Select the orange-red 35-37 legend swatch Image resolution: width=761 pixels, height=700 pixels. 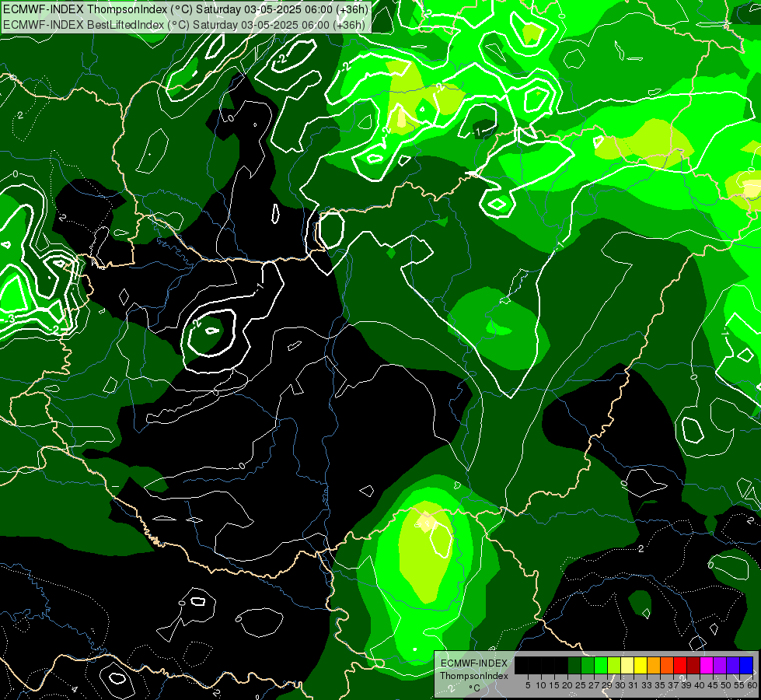(x=667, y=665)
